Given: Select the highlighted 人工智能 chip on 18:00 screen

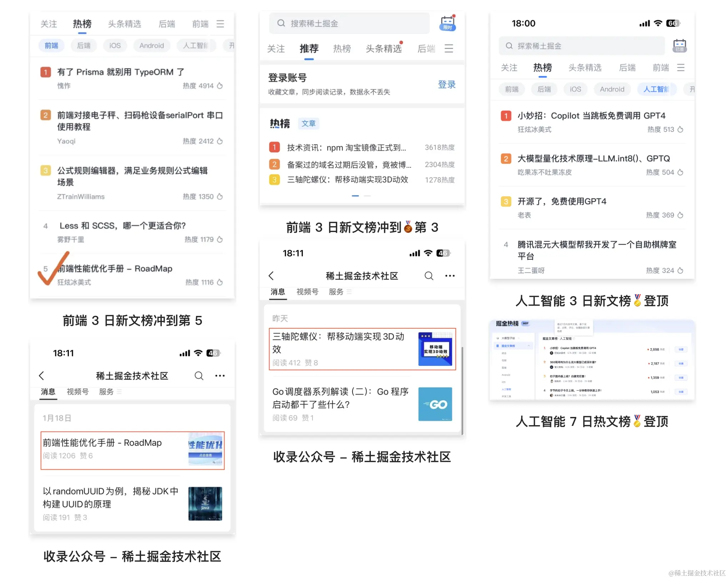Looking at the screenshot, I should [657, 89].
